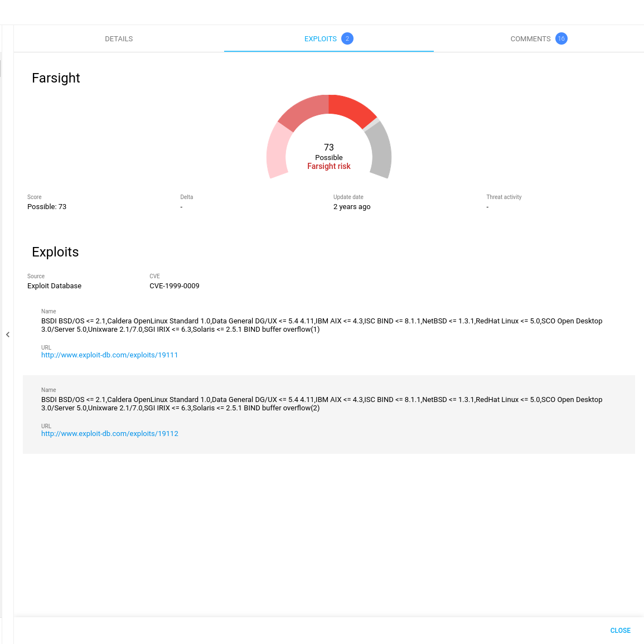Viewport: 644px width, 644px height.
Task: Click the red Farsight risk label
Action: [329, 166]
